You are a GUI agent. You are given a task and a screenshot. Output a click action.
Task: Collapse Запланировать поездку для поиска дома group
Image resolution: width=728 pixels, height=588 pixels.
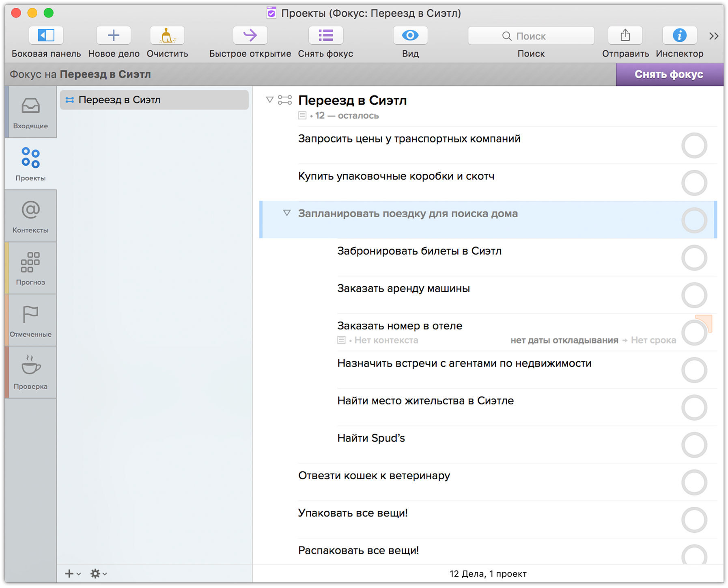click(286, 213)
